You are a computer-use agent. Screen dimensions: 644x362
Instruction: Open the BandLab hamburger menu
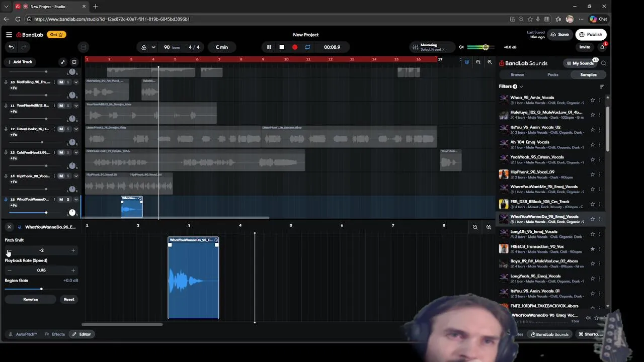point(9,35)
